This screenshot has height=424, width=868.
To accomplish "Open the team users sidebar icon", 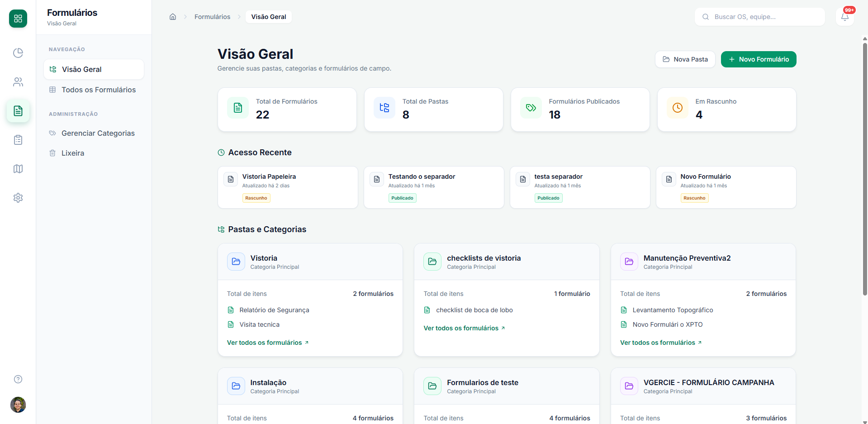I will click(x=18, y=82).
